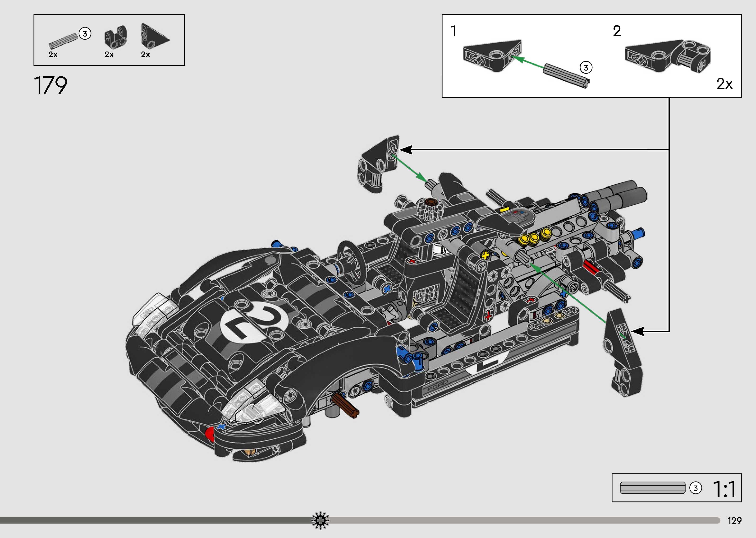Click the 1:1 scale axle reference
This screenshot has height=538, width=756.
click(652, 488)
